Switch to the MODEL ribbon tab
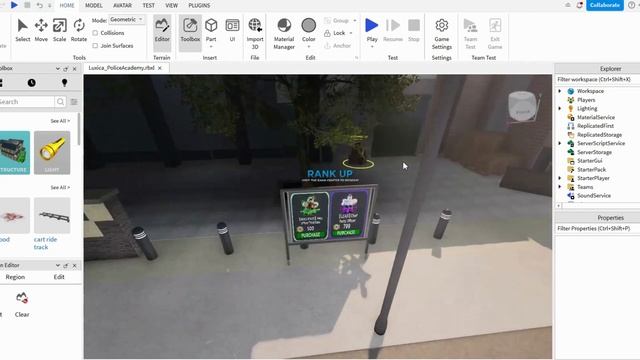The image size is (640, 360). [x=93, y=5]
